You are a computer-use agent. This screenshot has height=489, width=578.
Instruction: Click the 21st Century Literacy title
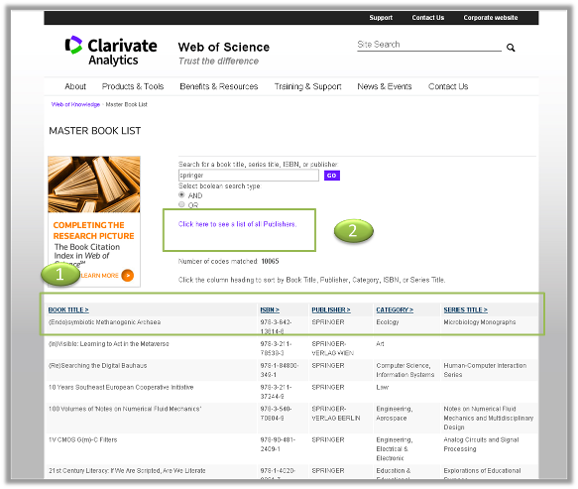coord(127,471)
